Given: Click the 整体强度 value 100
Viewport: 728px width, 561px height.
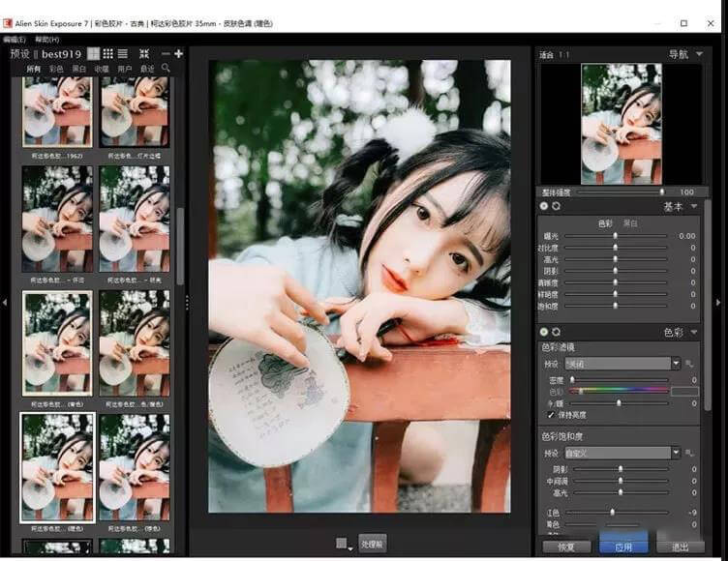Looking at the screenshot, I should pos(687,192).
